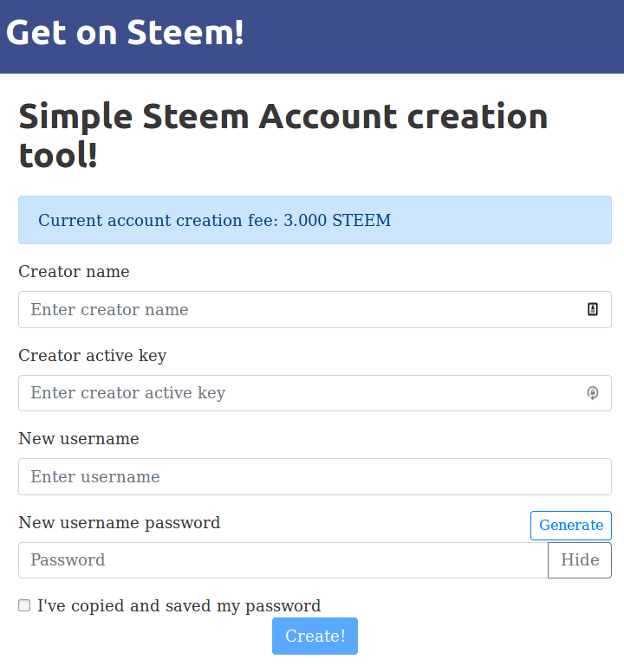Viewport: 624px width, 672px height.
Task: Click the "3.000 STEEM" fee amount
Action: pos(337,220)
